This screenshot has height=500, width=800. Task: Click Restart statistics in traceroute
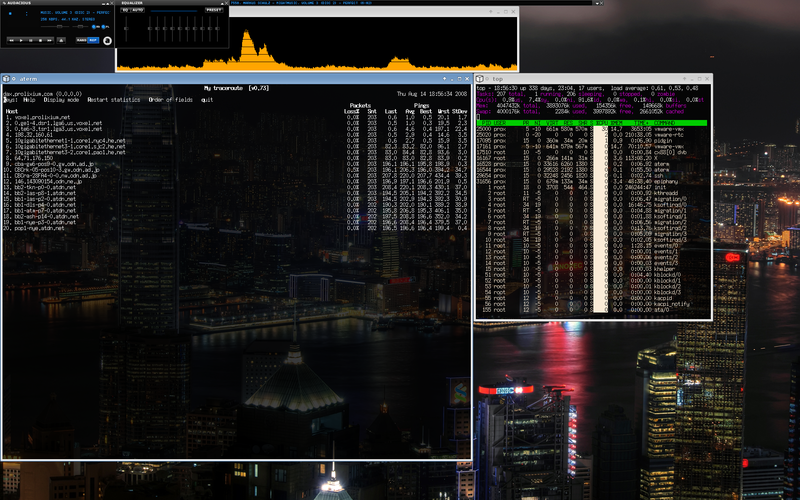point(113,100)
